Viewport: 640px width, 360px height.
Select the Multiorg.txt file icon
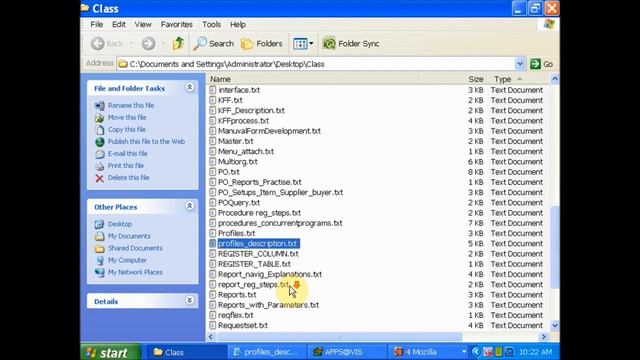click(213, 162)
